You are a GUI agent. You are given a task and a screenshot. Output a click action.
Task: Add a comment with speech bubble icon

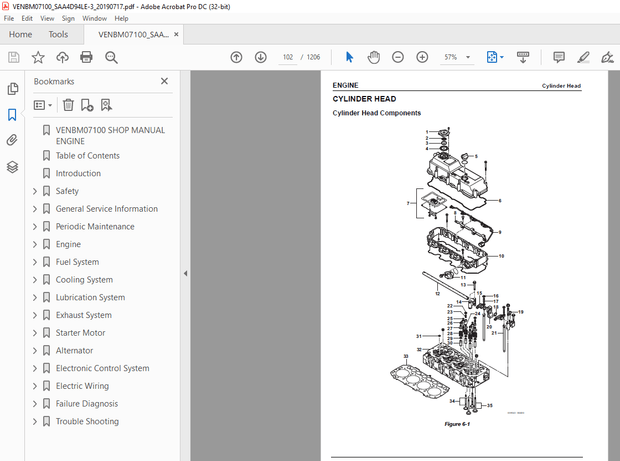coord(559,57)
